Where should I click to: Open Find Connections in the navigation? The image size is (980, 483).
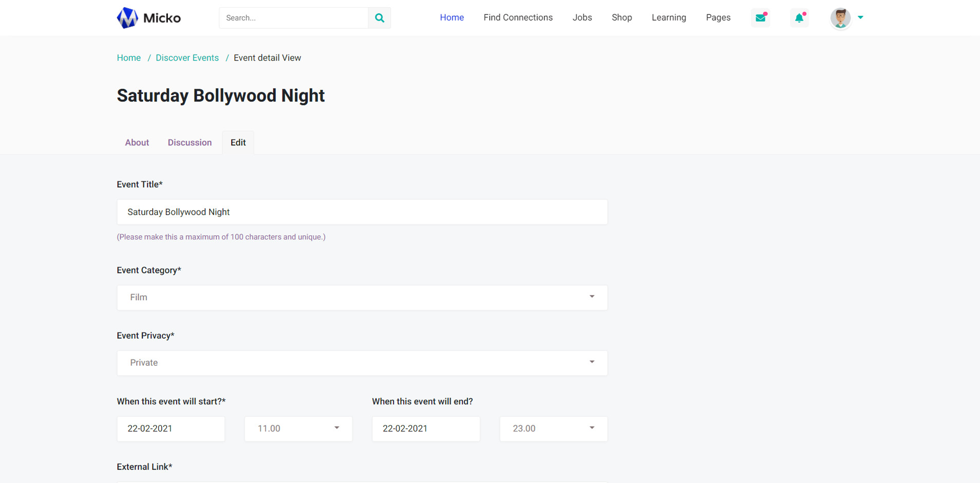pyautogui.click(x=518, y=17)
